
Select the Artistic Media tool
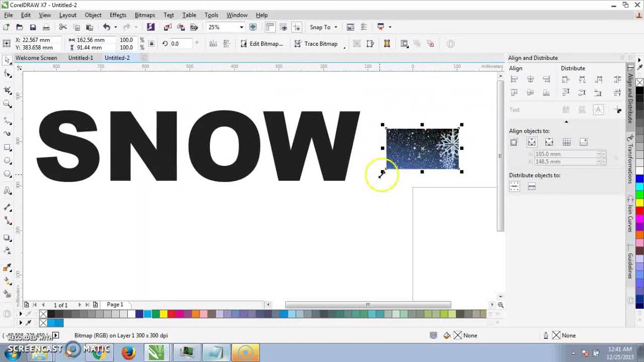pos(7,134)
